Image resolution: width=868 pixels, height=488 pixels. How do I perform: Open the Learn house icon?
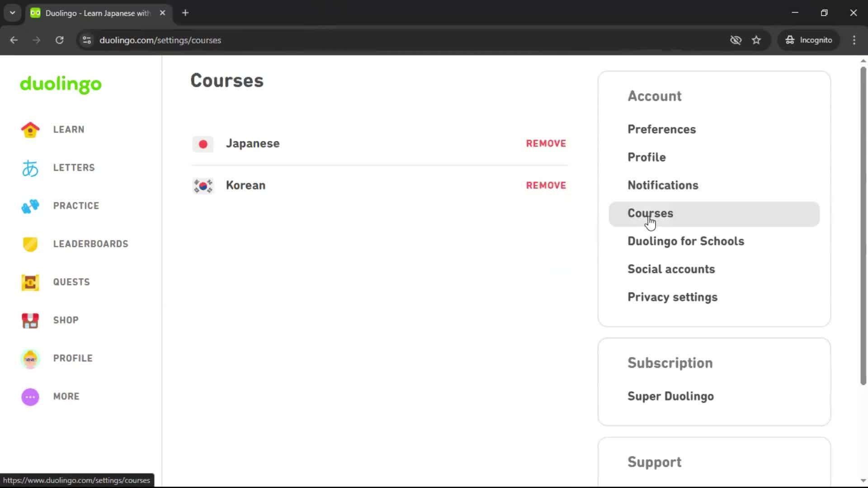click(30, 130)
